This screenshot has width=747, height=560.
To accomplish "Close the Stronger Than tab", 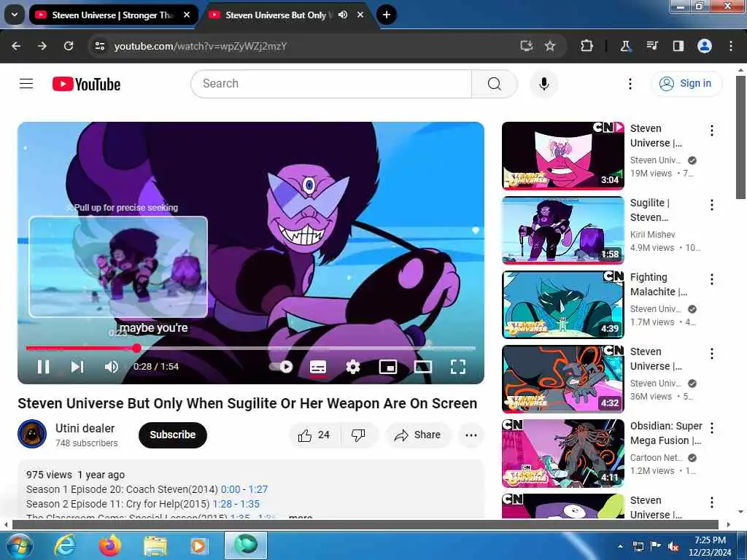I will 187,15.
